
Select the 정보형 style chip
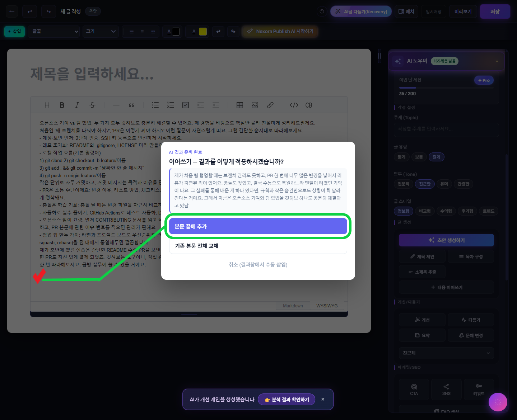click(403, 211)
